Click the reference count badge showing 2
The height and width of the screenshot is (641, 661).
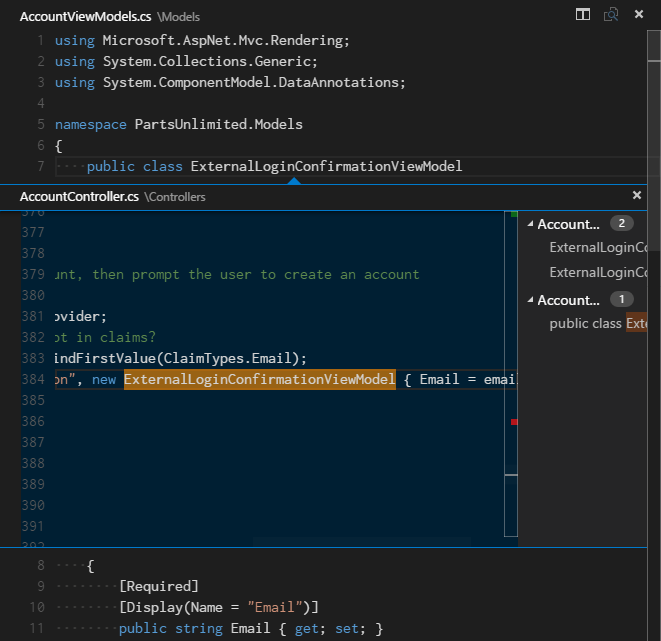click(x=622, y=224)
